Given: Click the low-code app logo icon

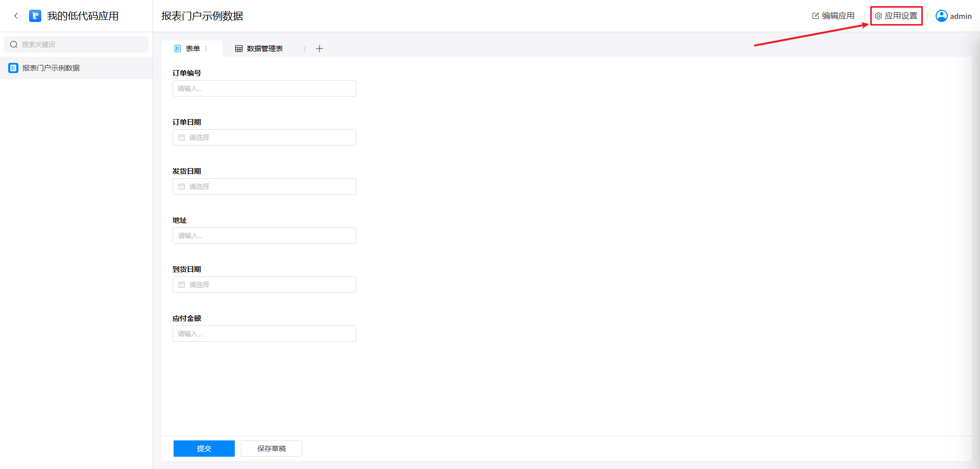Looking at the screenshot, I should (35, 16).
